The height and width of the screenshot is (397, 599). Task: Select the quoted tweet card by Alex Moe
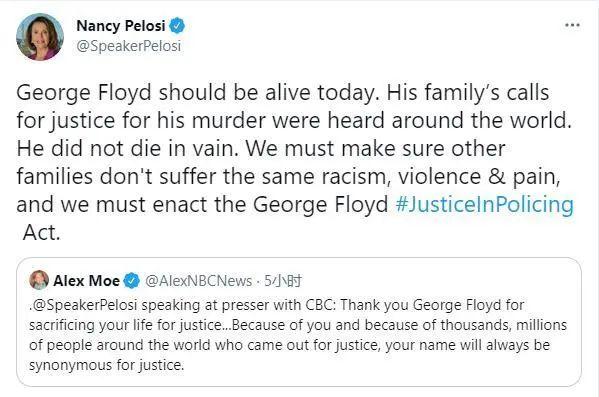click(x=299, y=322)
